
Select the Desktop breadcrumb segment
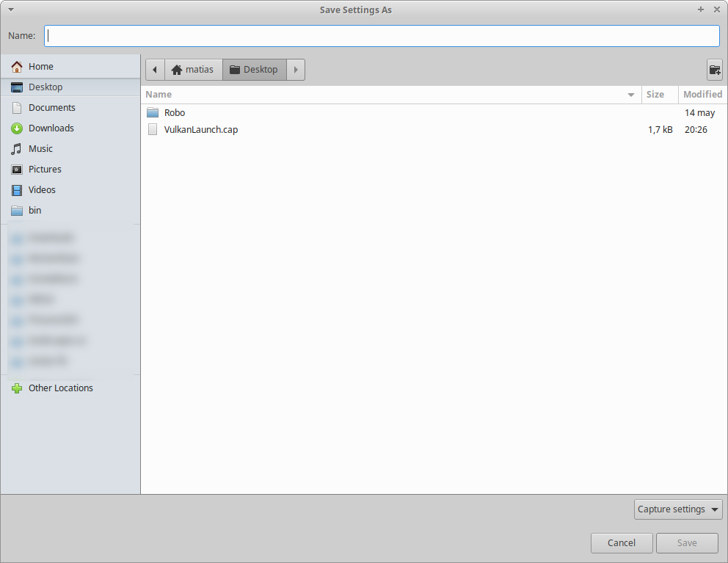[254, 69]
